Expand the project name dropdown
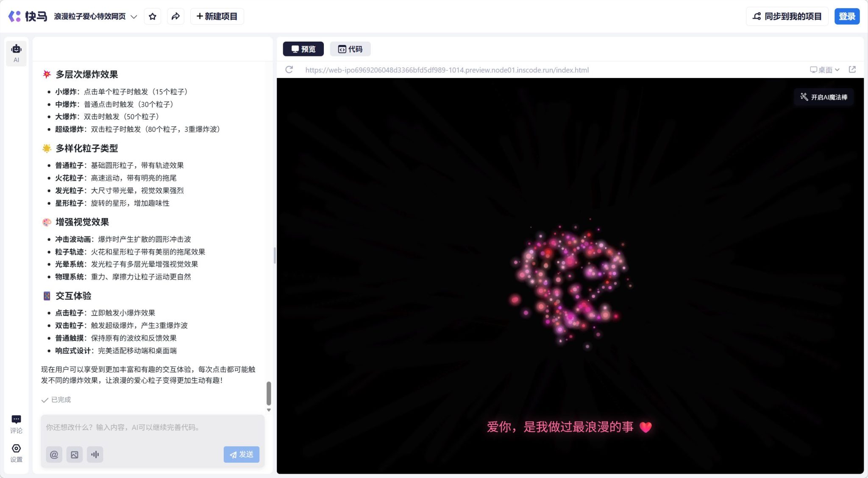Screen dimensions: 868x478 coord(134,16)
